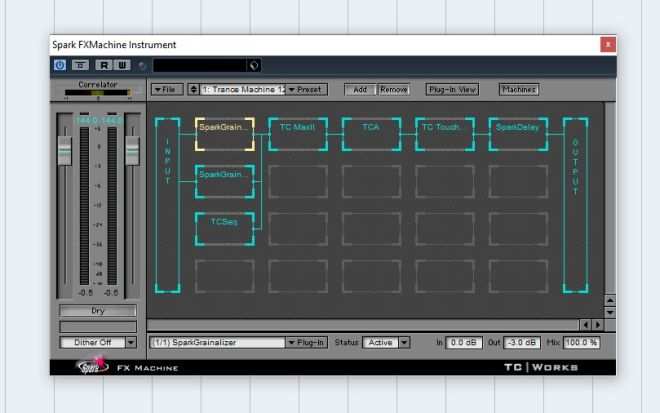Enable Write automation (W) button
This screenshot has width=660, height=413.
coord(122,65)
